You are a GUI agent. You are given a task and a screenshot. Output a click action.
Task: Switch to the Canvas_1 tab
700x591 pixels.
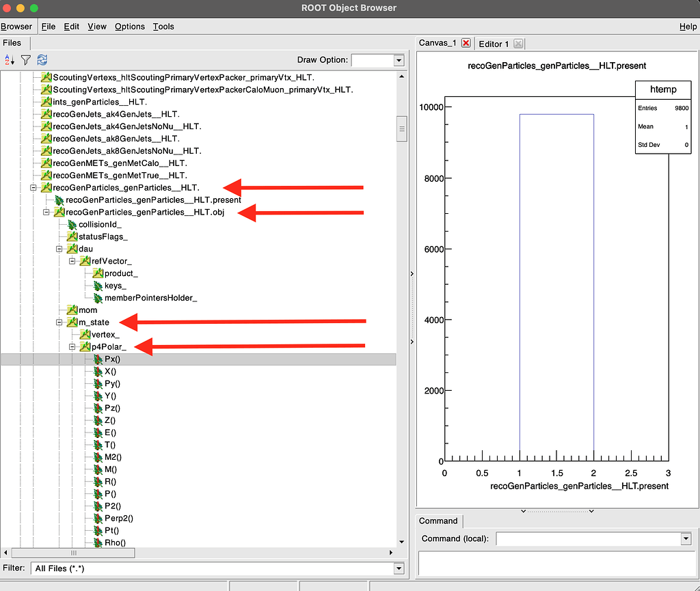[437, 43]
